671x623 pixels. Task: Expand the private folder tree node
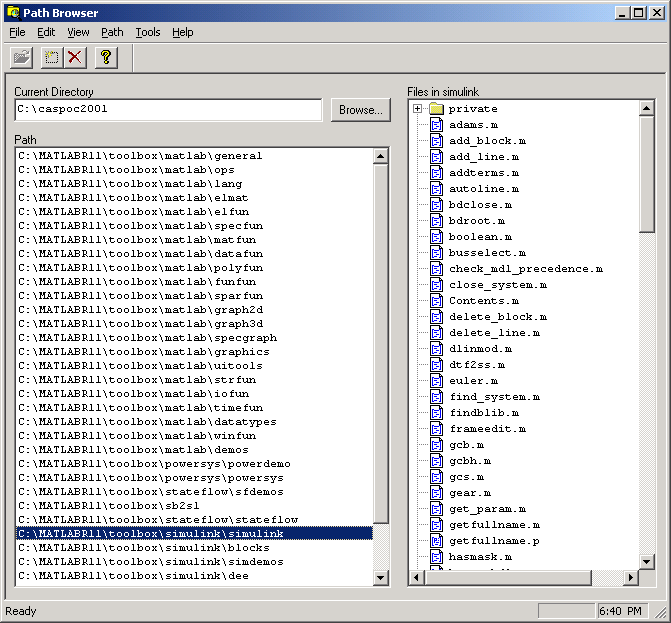(417, 109)
